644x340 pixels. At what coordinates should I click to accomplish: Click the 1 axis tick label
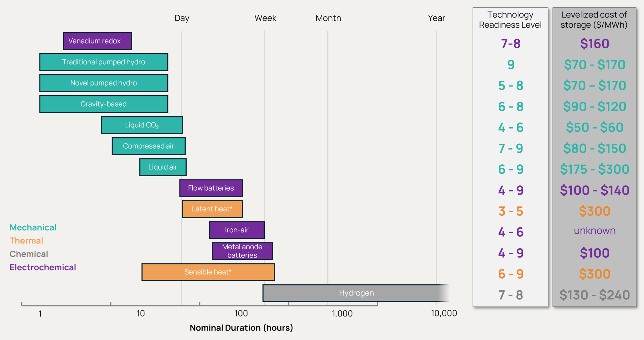click(x=40, y=314)
